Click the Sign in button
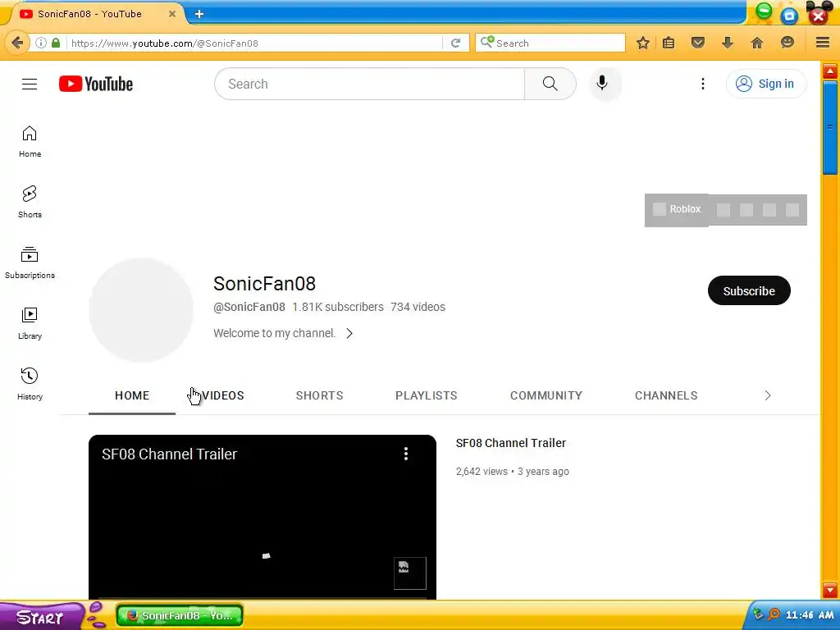This screenshot has height=630, width=840. [x=766, y=84]
